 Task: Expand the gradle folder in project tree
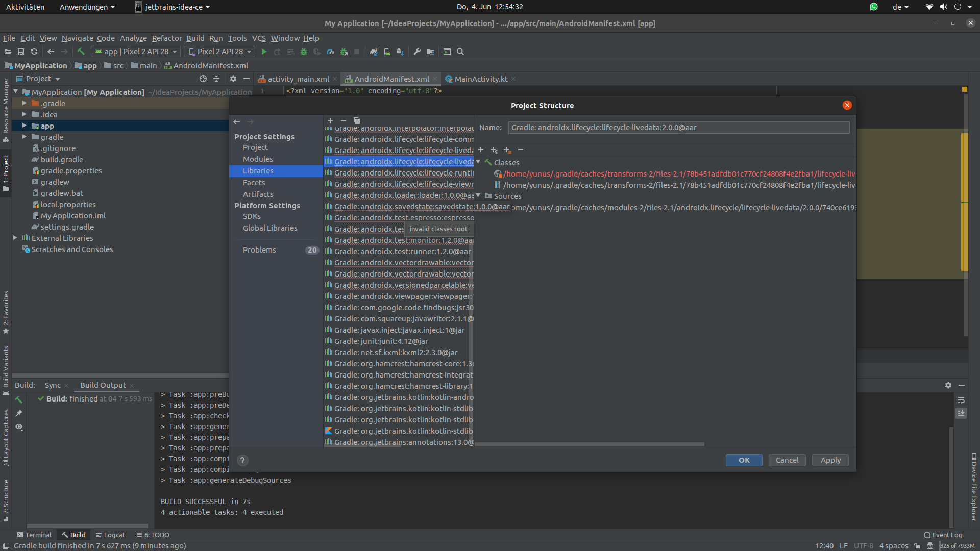click(x=24, y=137)
